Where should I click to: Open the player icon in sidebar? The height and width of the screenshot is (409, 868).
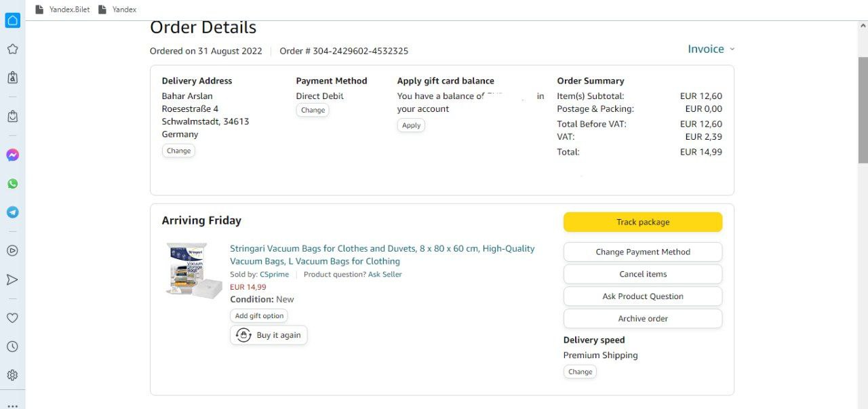[x=12, y=250]
